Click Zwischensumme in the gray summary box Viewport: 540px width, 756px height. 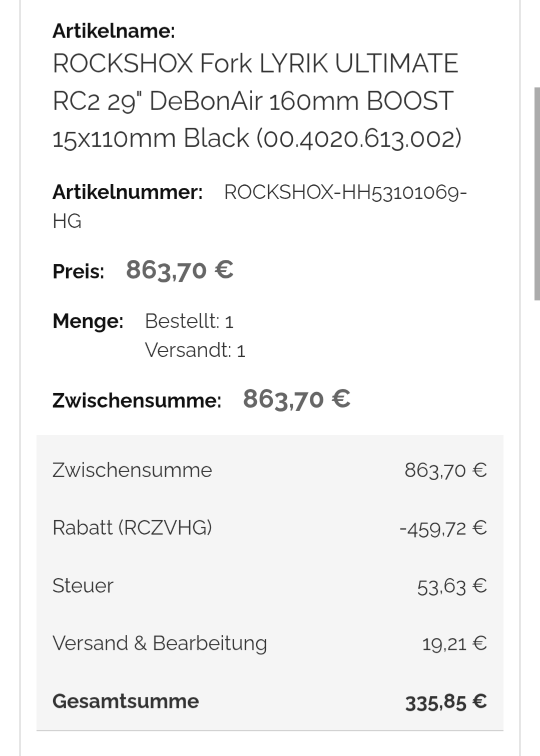tap(132, 470)
